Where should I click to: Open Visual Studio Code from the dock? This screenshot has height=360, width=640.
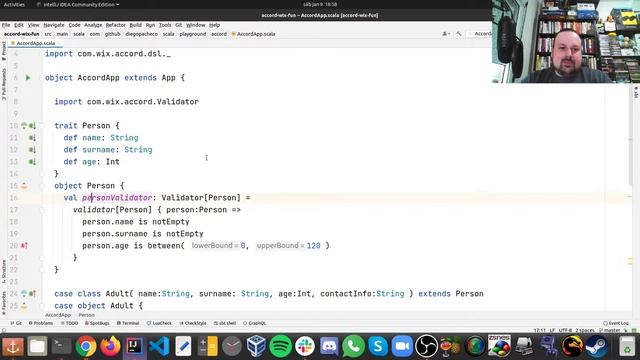159,346
